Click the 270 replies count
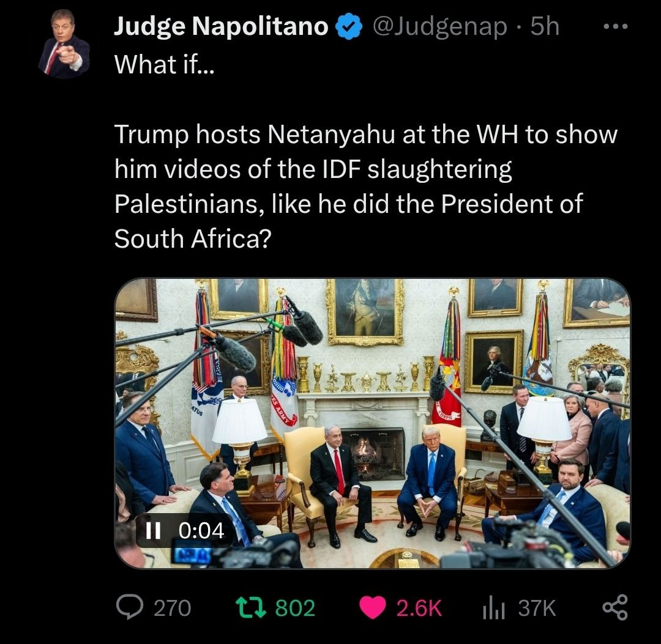Viewport: 661px width, 644px height. (173, 608)
